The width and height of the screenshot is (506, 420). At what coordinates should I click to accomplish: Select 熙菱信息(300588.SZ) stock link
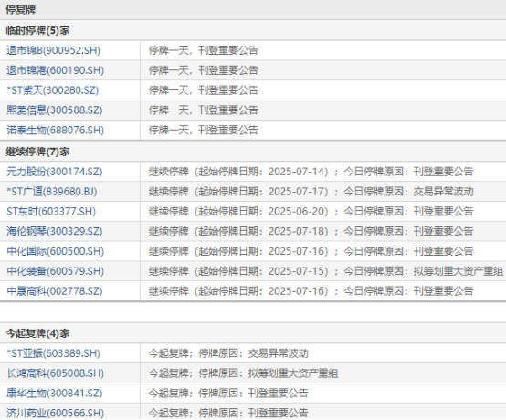click(x=55, y=110)
